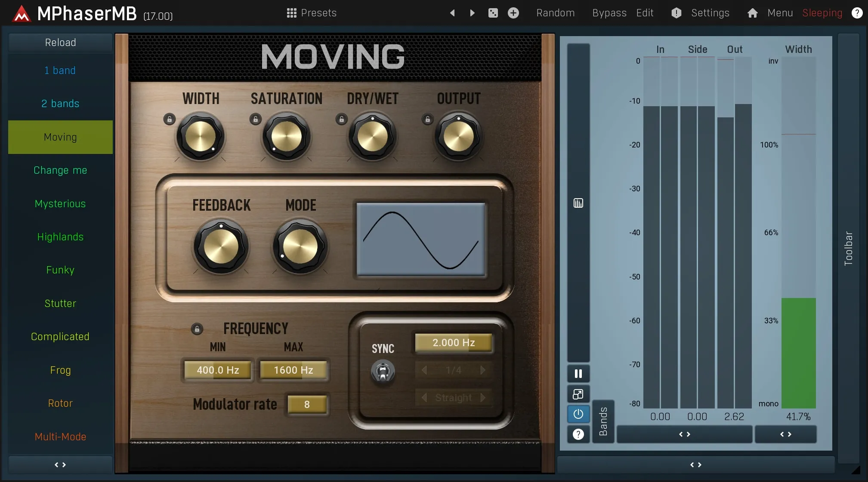Expand the preset list bottom arrows

60,465
